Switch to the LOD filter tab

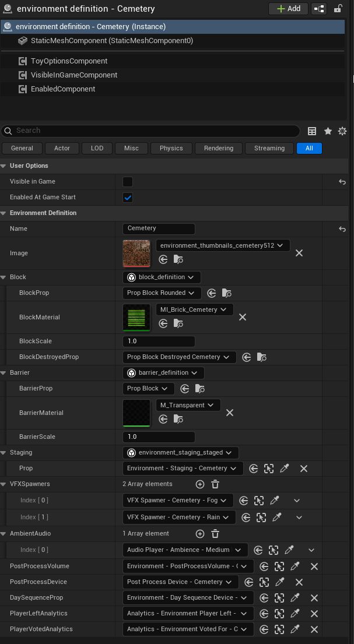pos(97,148)
